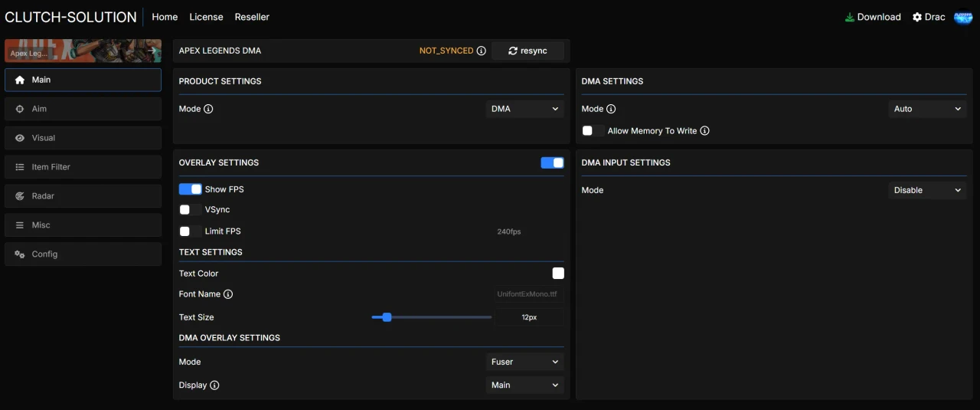Click the DMA INPUT SETTINGS heading

tap(626, 162)
